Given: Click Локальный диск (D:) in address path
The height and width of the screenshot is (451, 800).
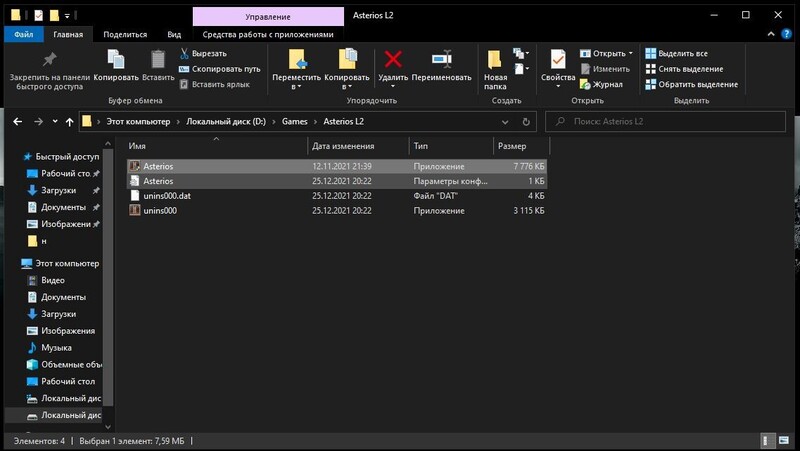Looking at the screenshot, I should (x=226, y=121).
